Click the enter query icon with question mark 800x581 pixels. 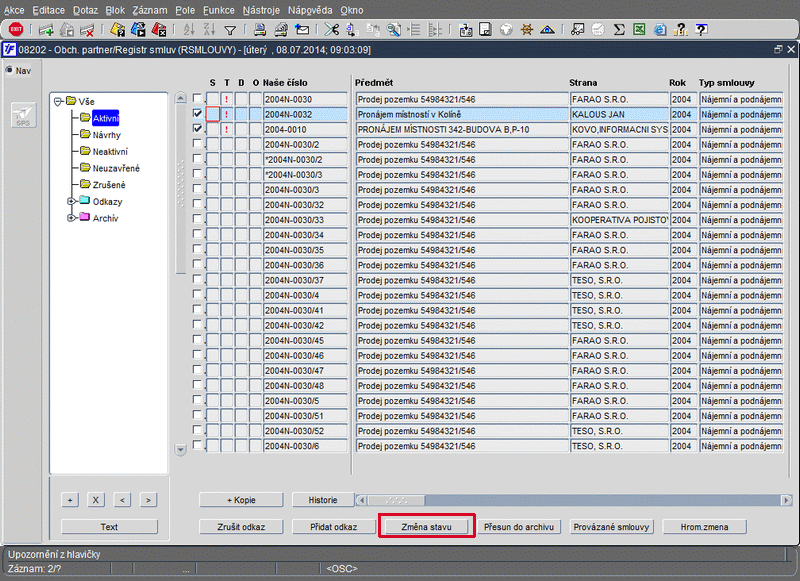click(117, 30)
